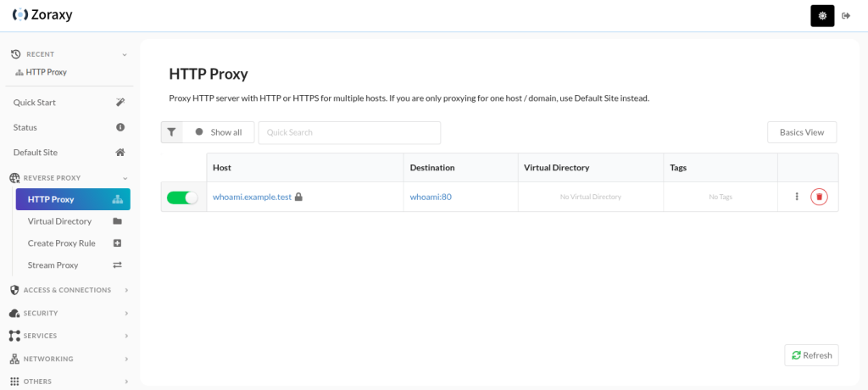
Task: Switch to Basics View
Action: [x=802, y=132]
